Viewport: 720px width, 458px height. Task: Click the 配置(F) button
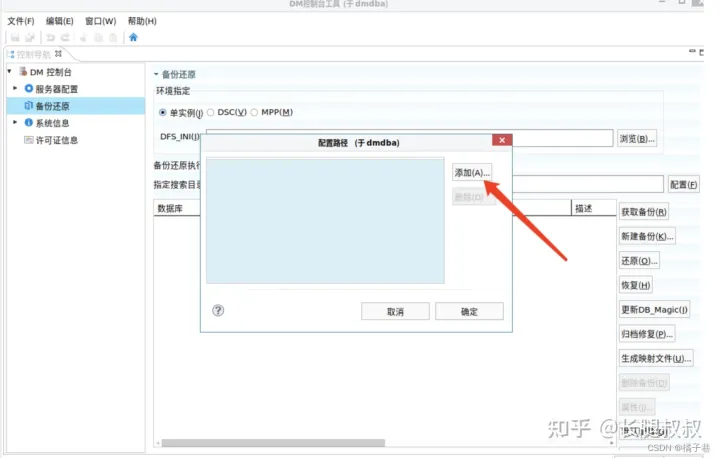684,185
